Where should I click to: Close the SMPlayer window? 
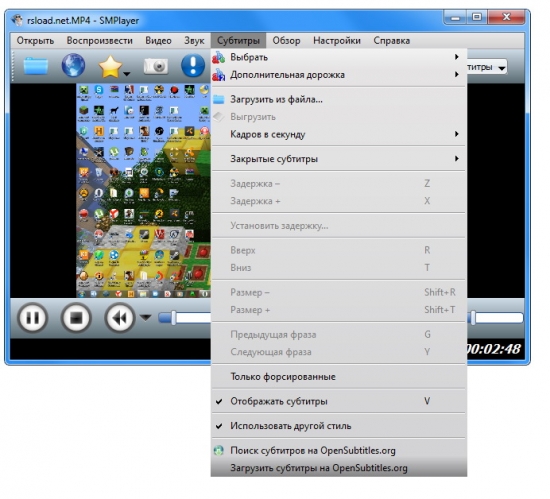507,17
